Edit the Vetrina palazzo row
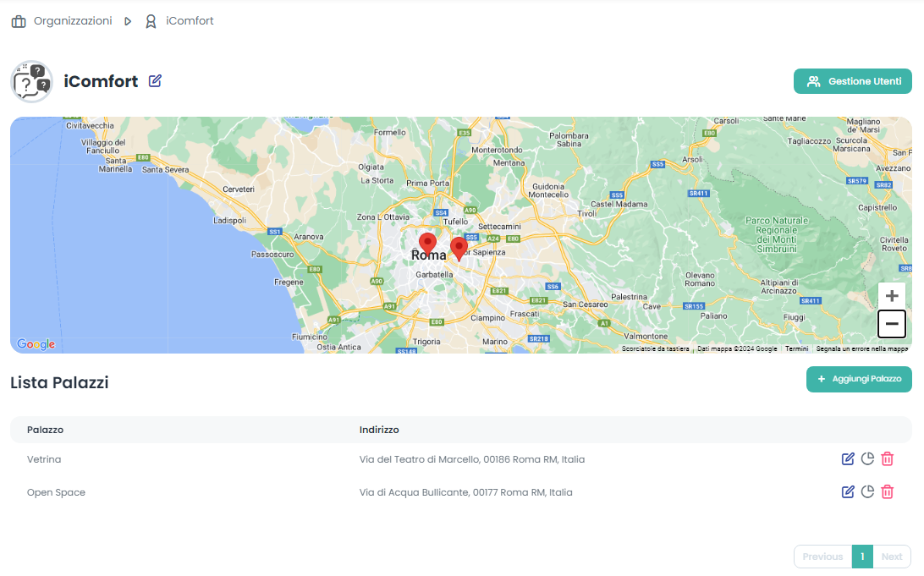The image size is (924, 576). [848, 459]
